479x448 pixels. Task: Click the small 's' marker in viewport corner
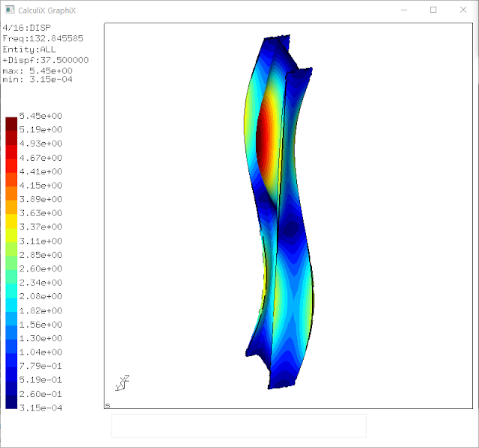108,405
